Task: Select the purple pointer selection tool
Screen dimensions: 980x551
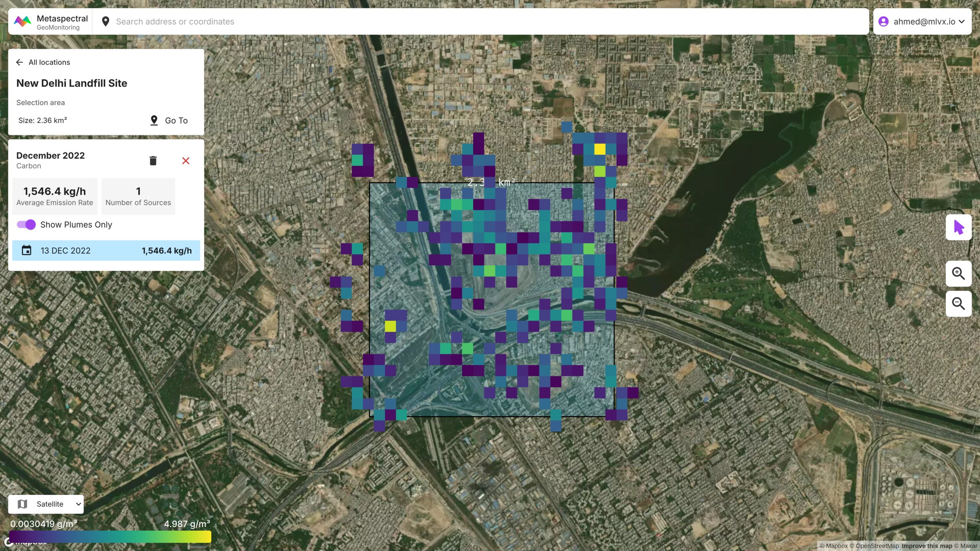Action: 958,227
